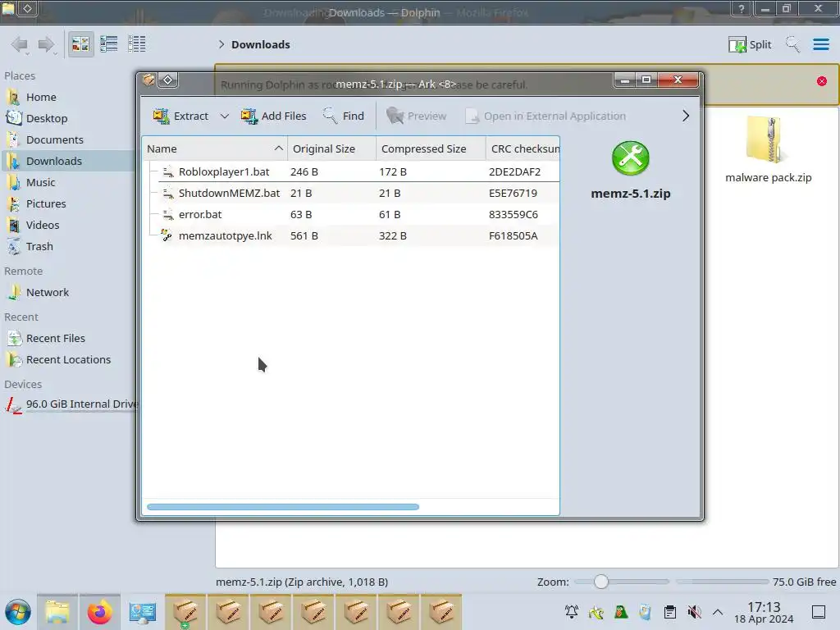
Task: Go back in Dolphin navigation
Action: click(x=21, y=44)
